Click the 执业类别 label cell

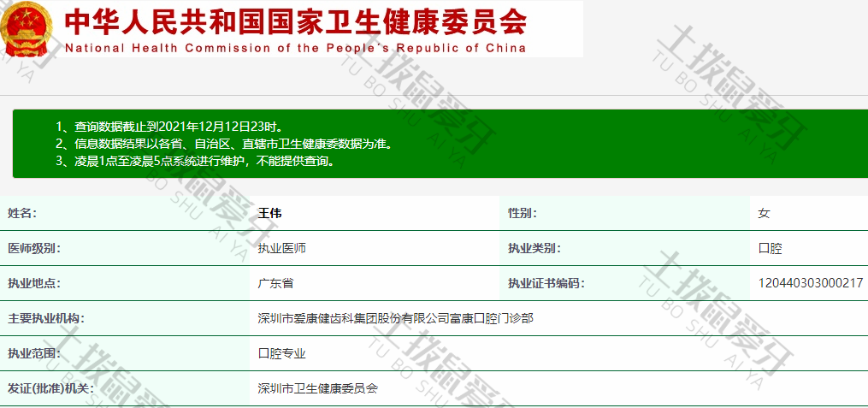pos(624,248)
